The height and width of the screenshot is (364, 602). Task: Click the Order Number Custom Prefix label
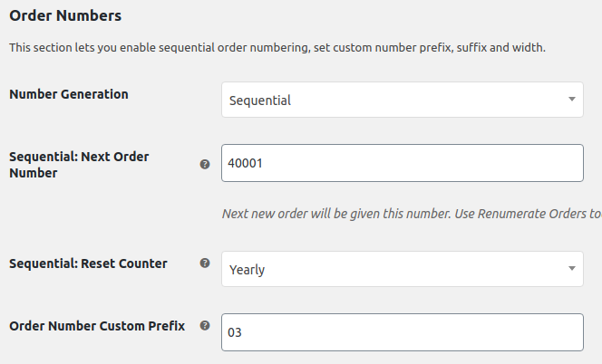click(97, 326)
